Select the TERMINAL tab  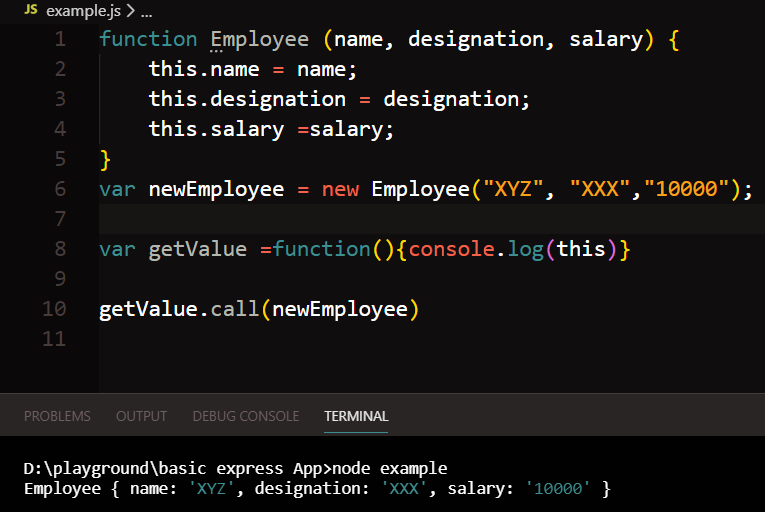coord(356,416)
